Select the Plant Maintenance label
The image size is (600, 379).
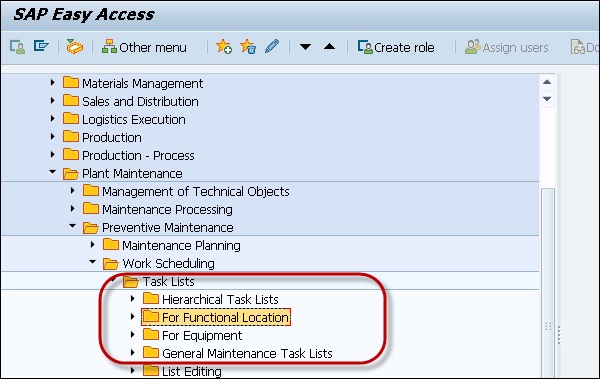click(x=132, y=173)
